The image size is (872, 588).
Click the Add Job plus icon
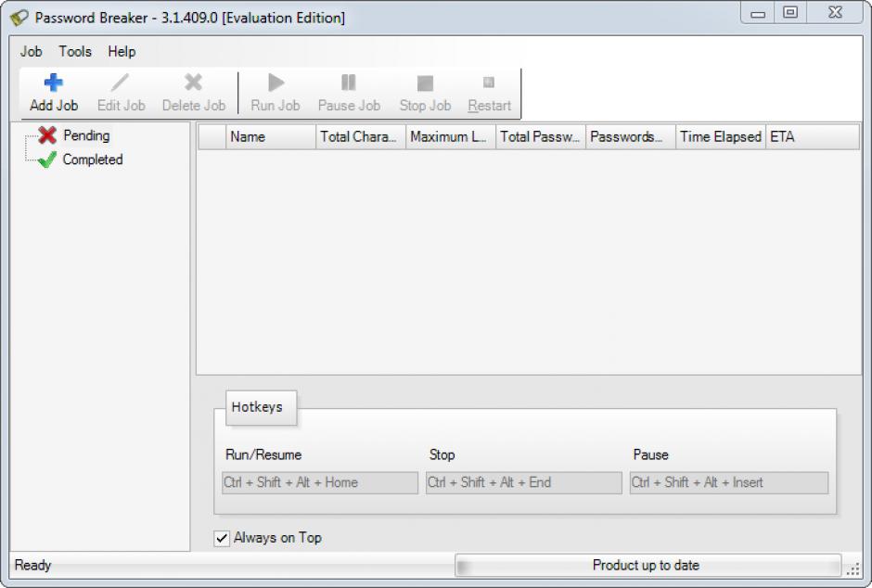point(54,83)
